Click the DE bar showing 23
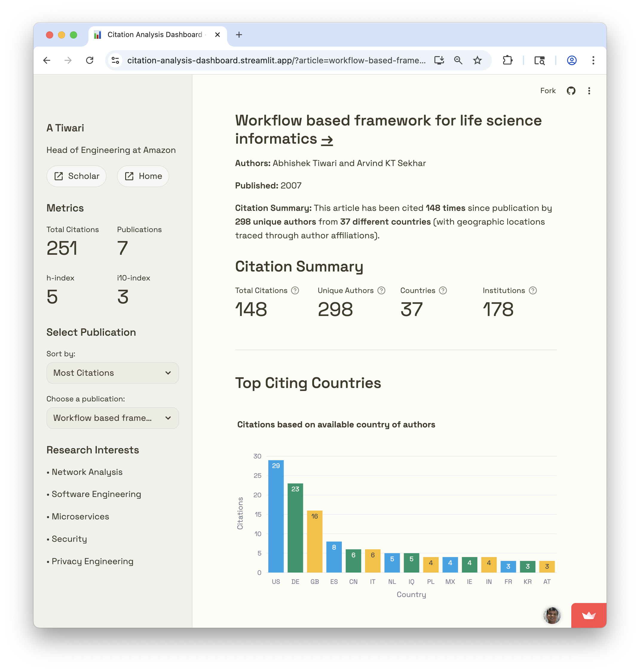Viewport: 640px width, 672px height. pos(295,527)
